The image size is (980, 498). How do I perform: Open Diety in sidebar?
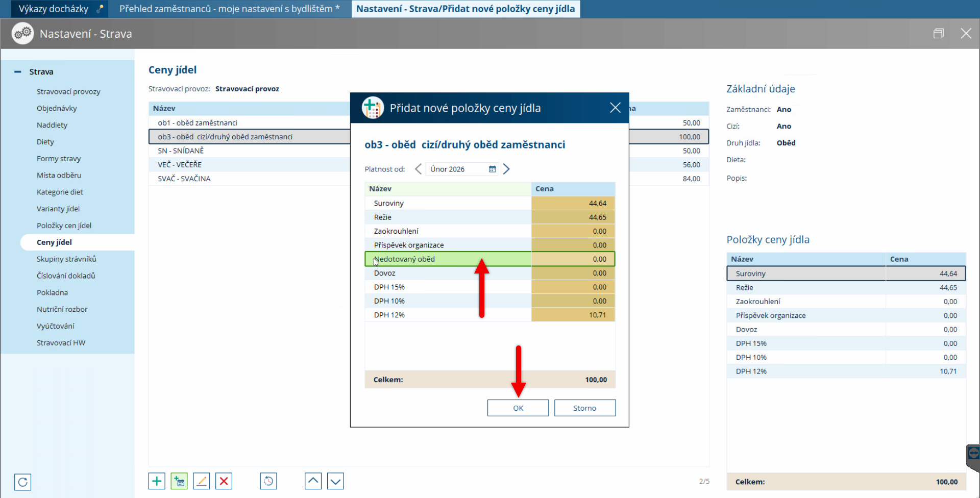coord(45,142)
